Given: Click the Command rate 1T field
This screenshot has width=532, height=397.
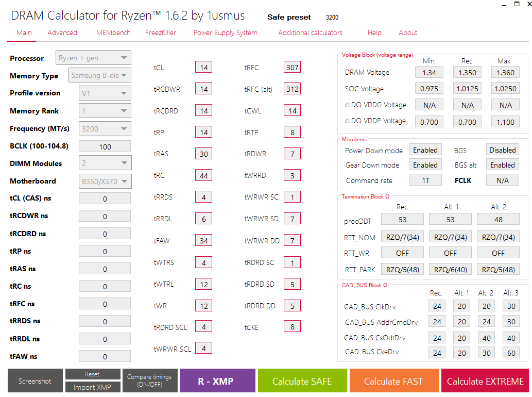Looking at the screenshot, I should (425, 180).
